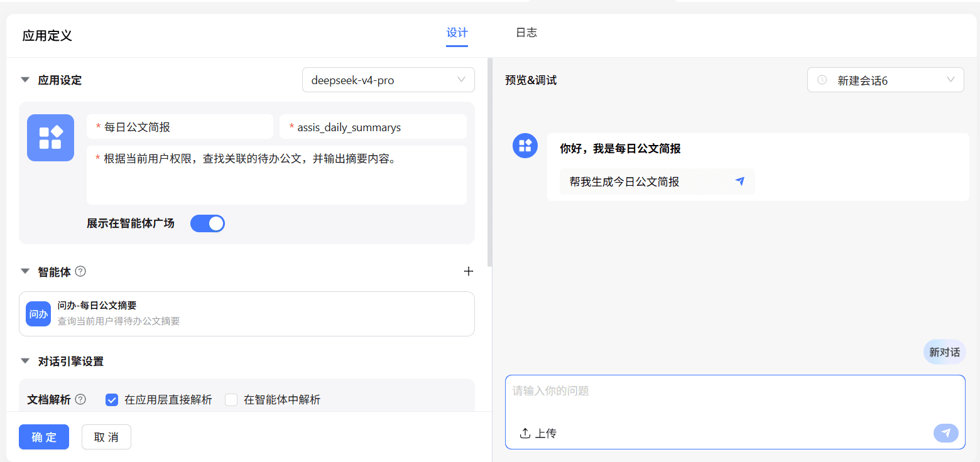980x462 pixels.
Task: Click the send message button in chat input
Action: pos(946,433)
